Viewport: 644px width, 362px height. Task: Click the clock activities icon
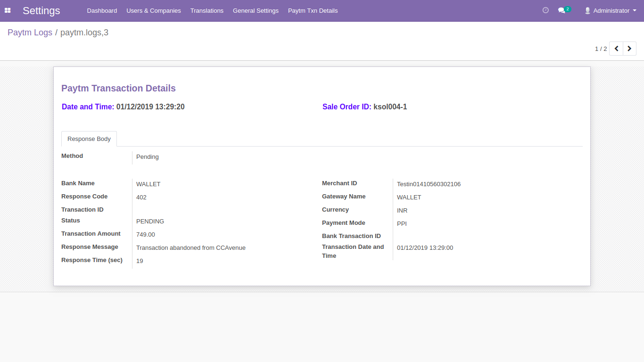(545, 10)
